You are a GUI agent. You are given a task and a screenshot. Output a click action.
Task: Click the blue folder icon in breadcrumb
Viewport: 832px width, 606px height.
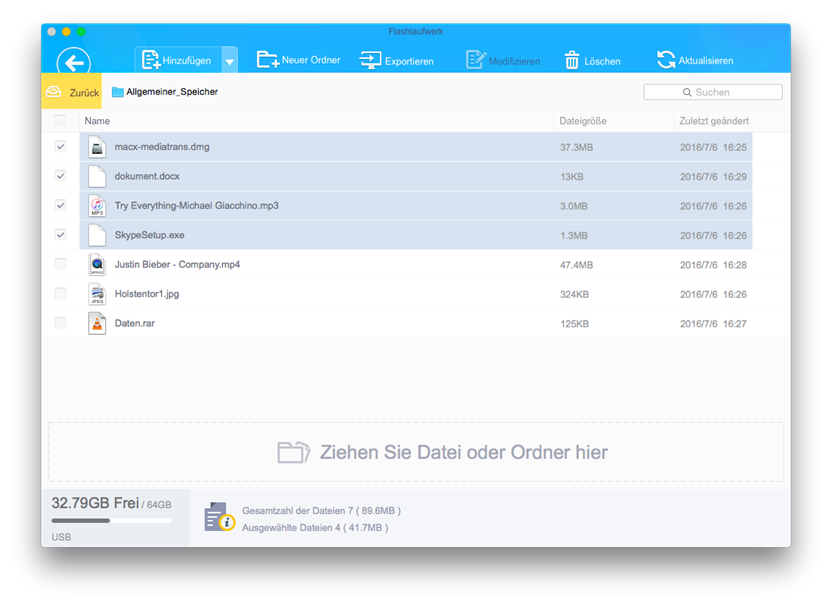[x=118, y=92]
